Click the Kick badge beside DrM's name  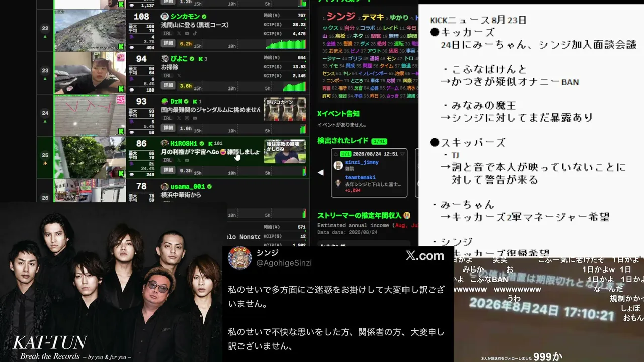point(195,101)
